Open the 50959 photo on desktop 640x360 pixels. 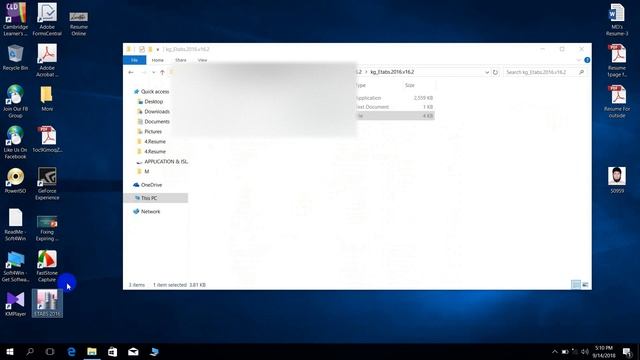pyautogui.click(x=617, y=180)
